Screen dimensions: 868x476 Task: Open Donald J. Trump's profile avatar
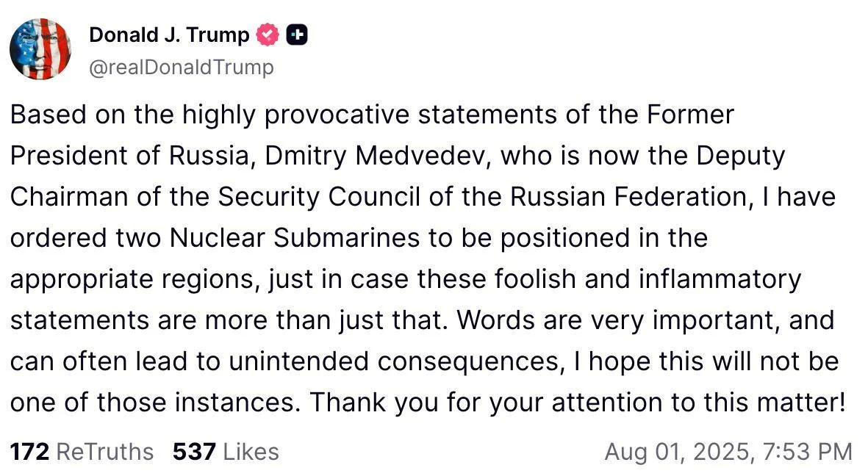tap(40, 48)
